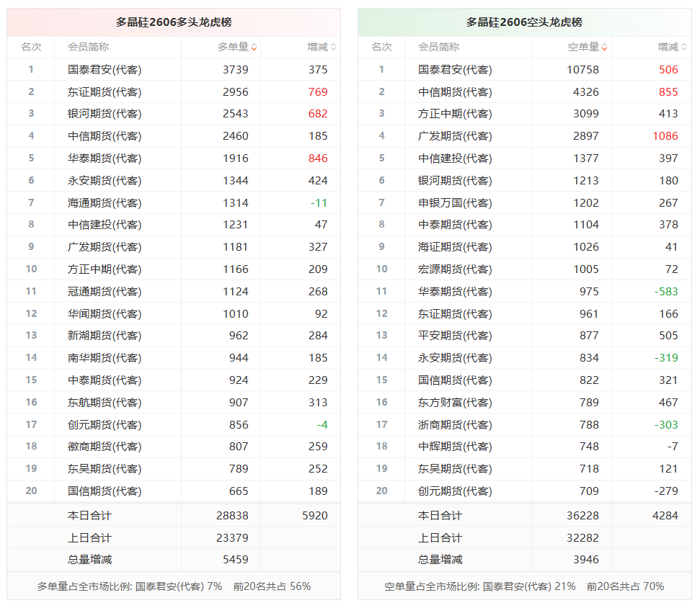700x608 pixels.
Task: Select 平安期货(代客) row name
Action: [455, 336]
